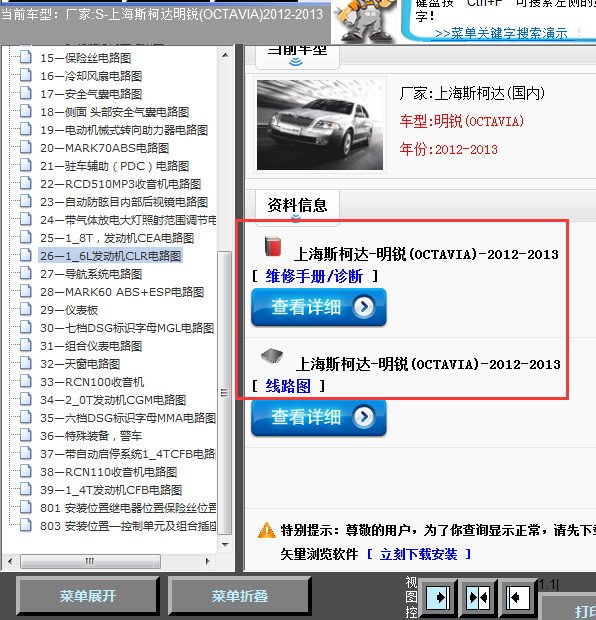This screenshot has height=620, width=596.
Task: Click the mechanic mascot icon
Action: (x=363, y=21)
